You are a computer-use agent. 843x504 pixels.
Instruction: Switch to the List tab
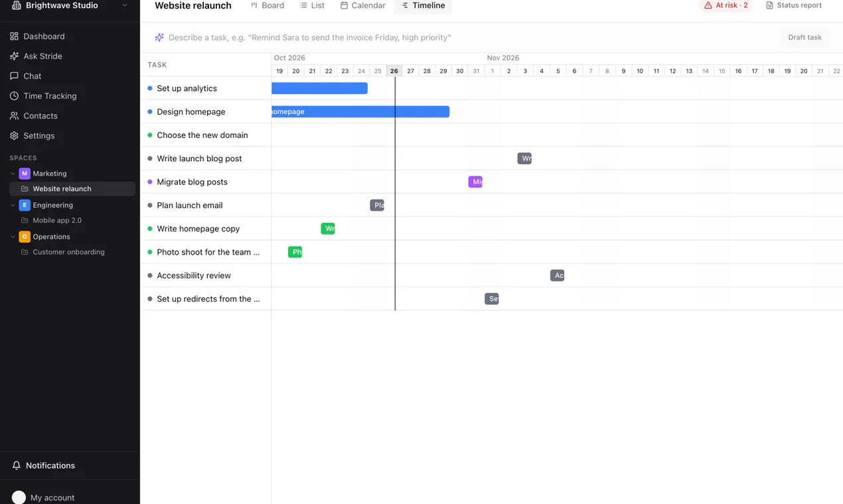[x=312, y=5]
